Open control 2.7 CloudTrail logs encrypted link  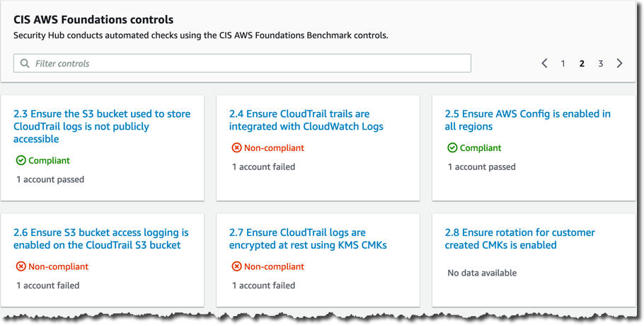308,239
